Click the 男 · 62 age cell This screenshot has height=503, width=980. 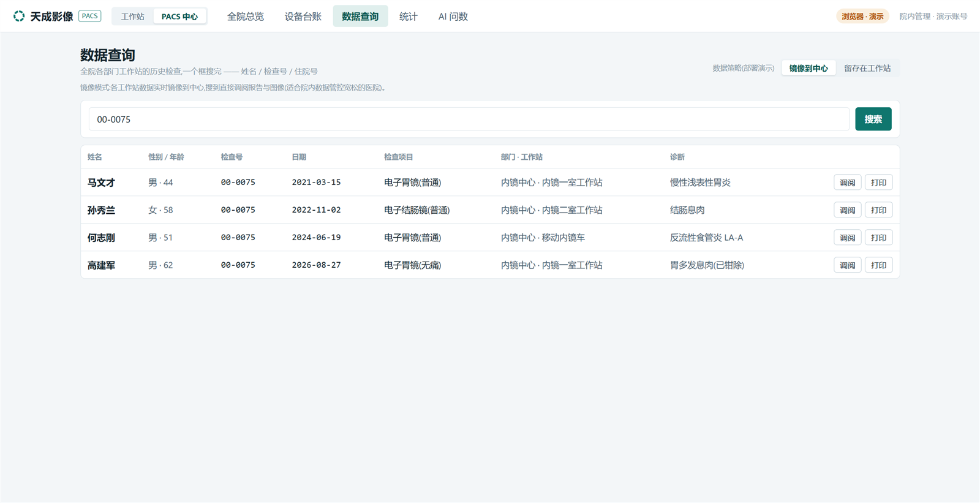160,265
